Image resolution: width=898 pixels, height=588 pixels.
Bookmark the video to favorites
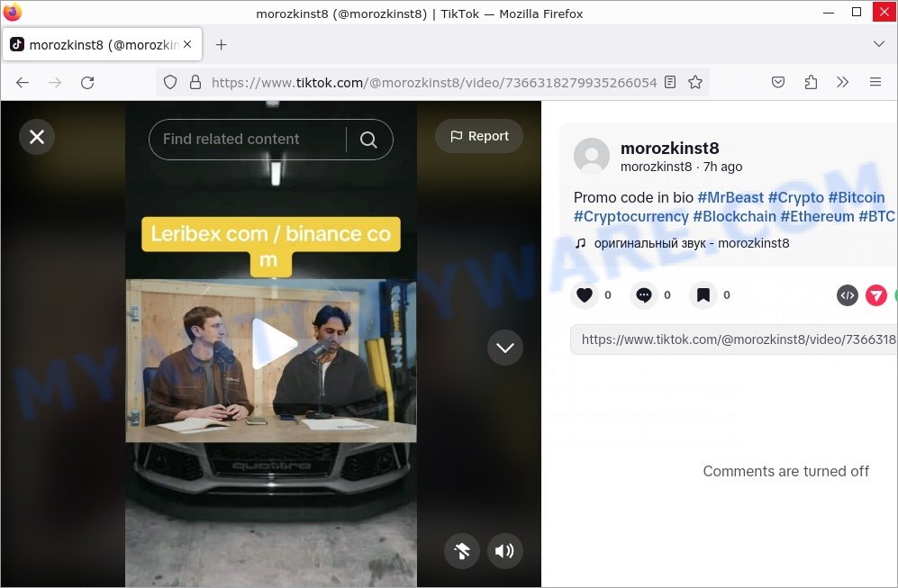703,295
